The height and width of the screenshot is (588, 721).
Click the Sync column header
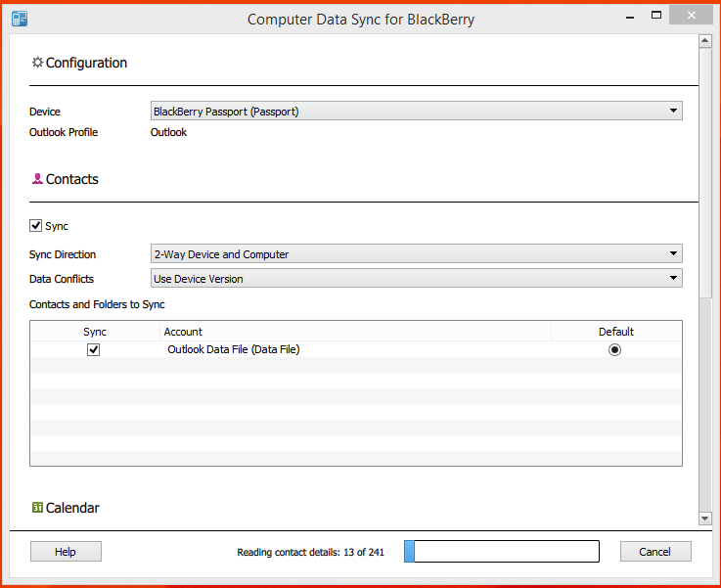(95, 332)
